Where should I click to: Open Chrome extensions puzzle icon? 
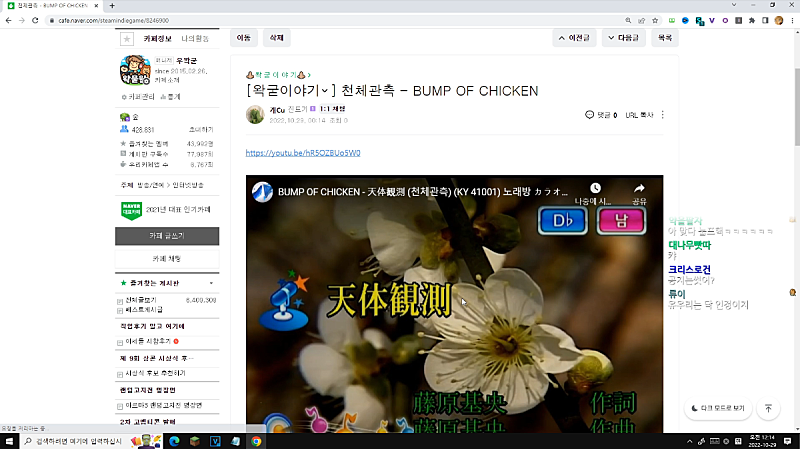click(752, 20)
